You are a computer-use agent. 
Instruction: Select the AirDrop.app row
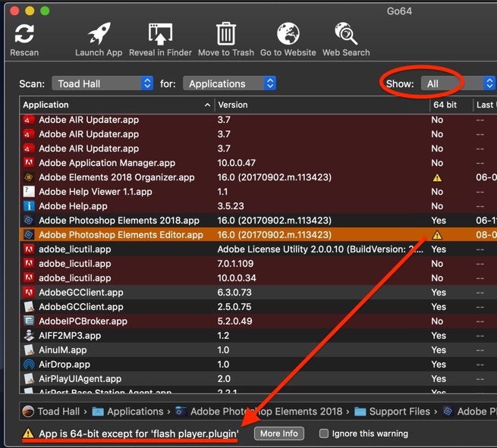[x=258, y=365]
